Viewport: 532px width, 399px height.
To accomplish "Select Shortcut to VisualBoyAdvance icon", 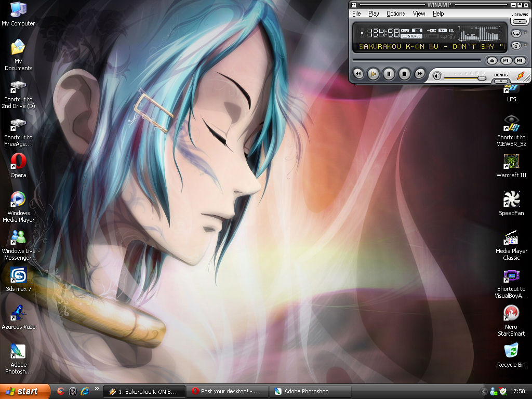I will tap(511, 275).
